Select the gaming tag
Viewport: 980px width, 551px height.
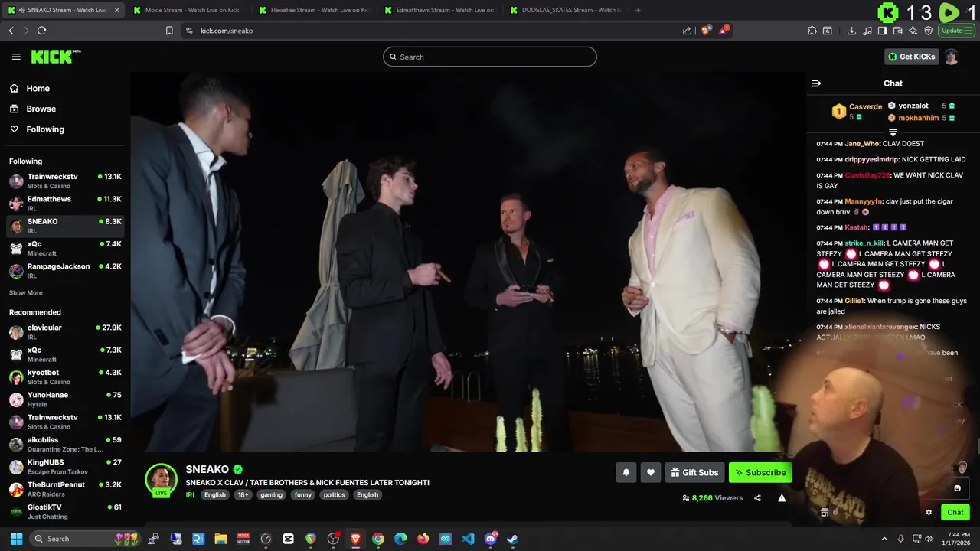(271, 495)
